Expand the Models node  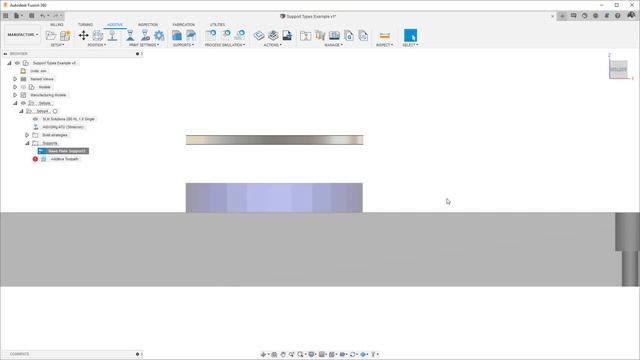pos(15,87)
